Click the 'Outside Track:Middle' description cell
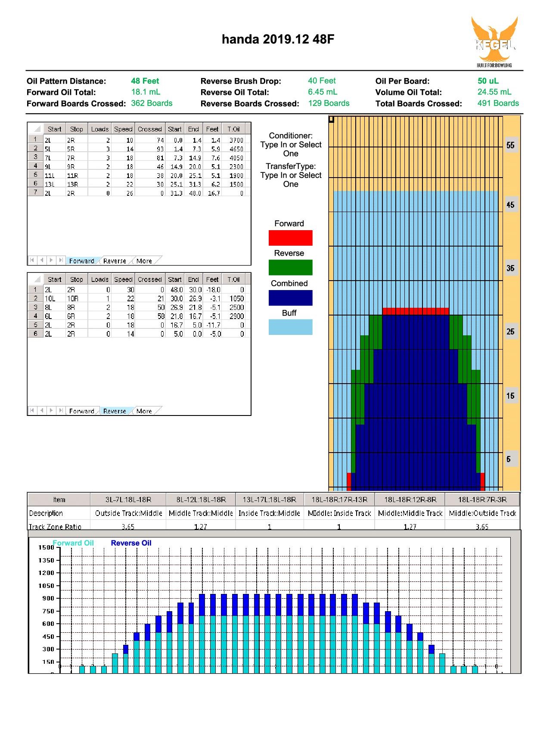 pyautogui.click(x=128, y=513)
